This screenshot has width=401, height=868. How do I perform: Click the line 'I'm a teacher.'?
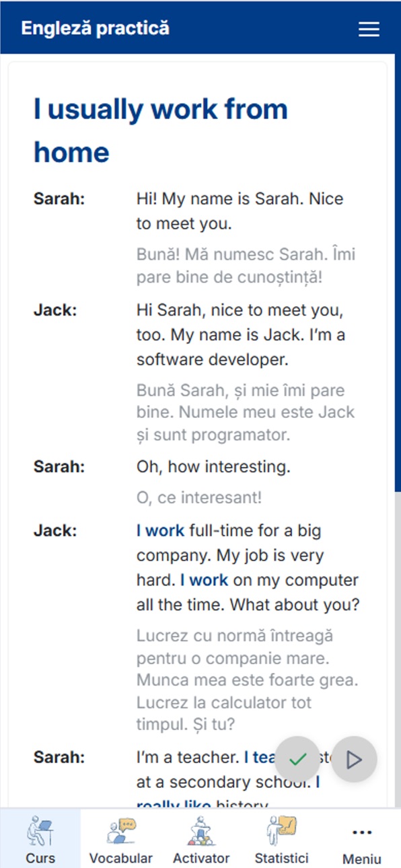tap(188, 758)
